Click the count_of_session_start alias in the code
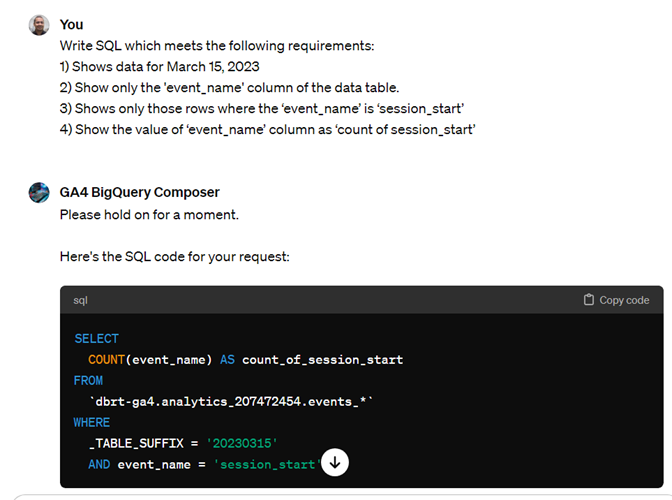 click(322, 359)
